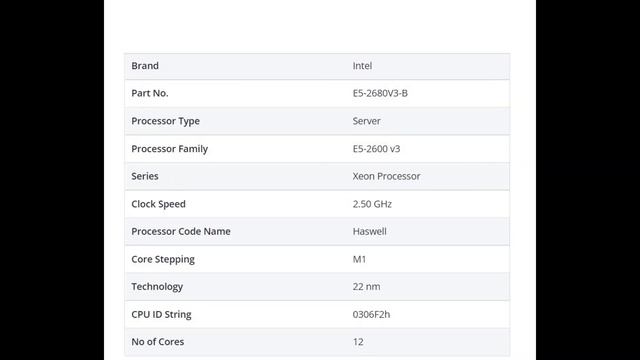640x360 pixels.
Task: Select the Intel brand value
Action: pos(362,66)
